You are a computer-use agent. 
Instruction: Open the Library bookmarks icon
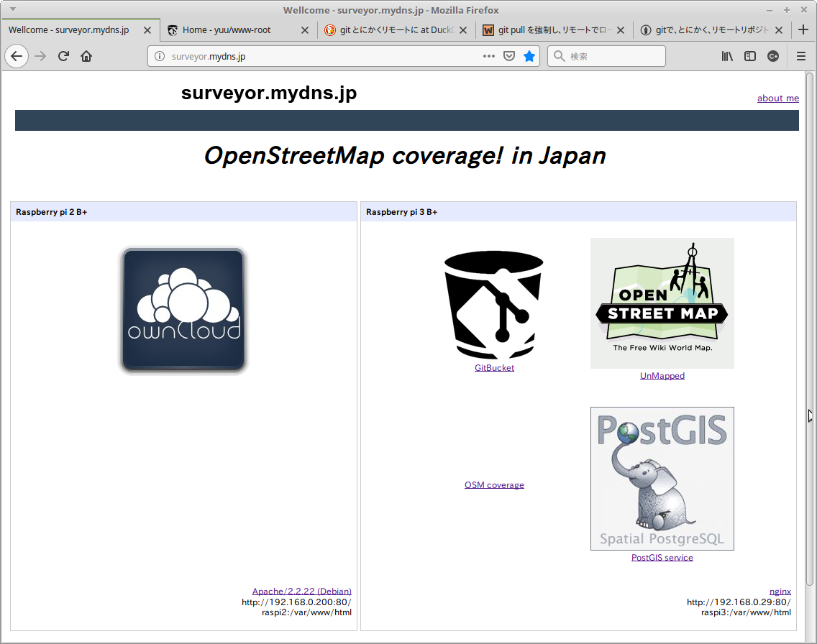(728, 56)
